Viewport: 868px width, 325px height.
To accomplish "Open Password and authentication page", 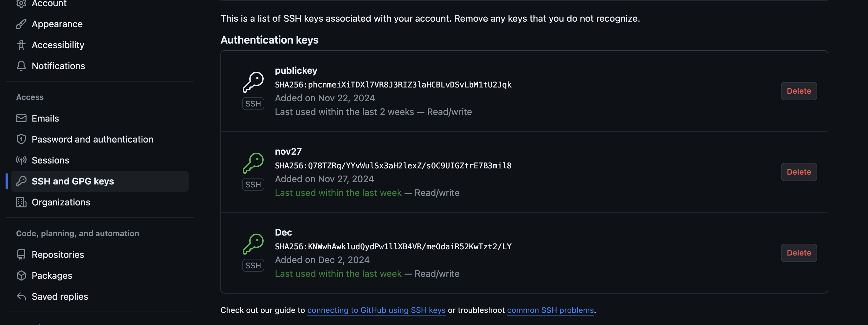I will pyautogui.click(x=100, y=139).
